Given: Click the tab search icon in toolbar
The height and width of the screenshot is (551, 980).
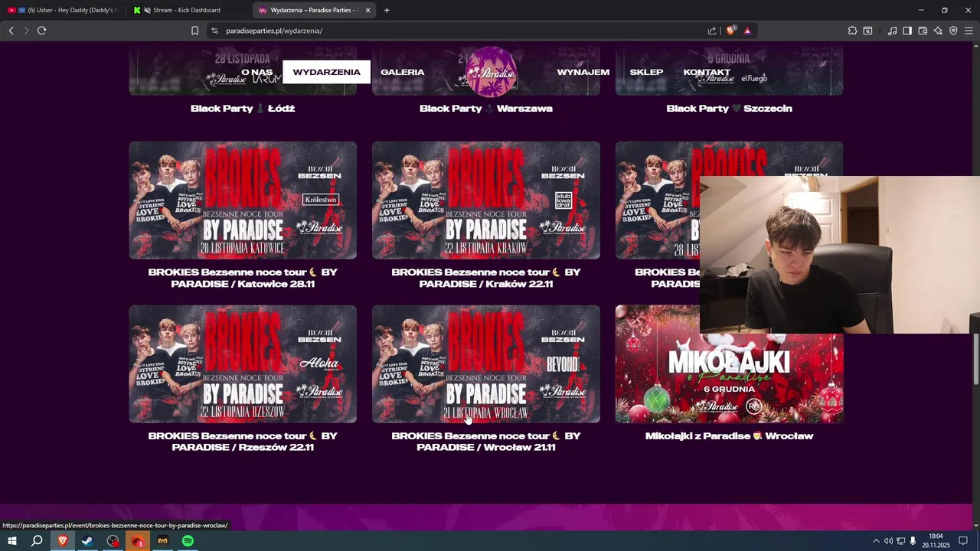Looking at the screenshot, I should tap(867, 31).
